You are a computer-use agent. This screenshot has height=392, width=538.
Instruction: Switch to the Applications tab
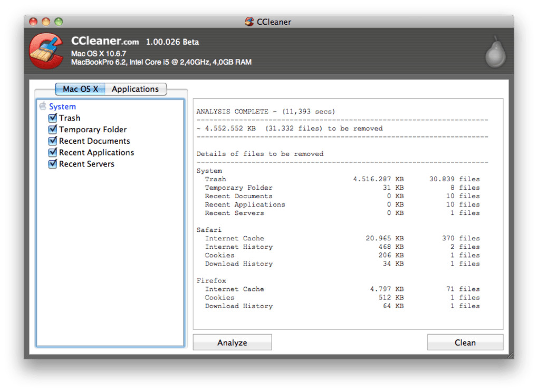coord(135,89)
